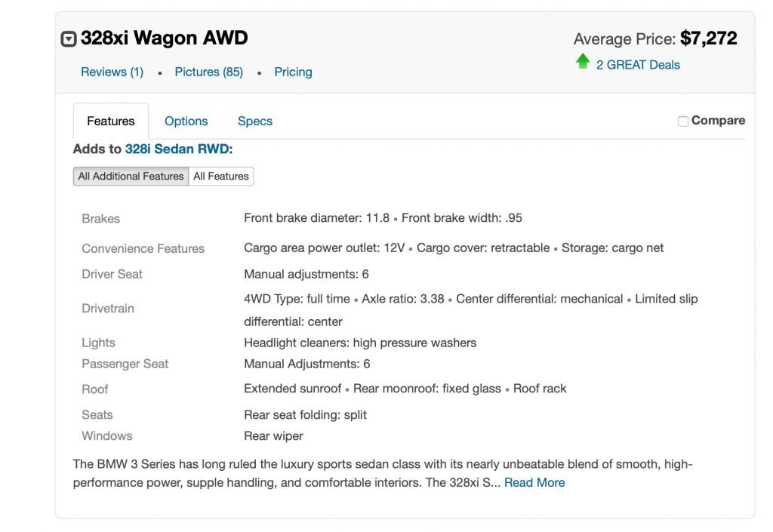The width and height of the screenshot is (773, 532).
Task: Click the Brakes row label
Action: pyautogui.click(x=101, y=219)
